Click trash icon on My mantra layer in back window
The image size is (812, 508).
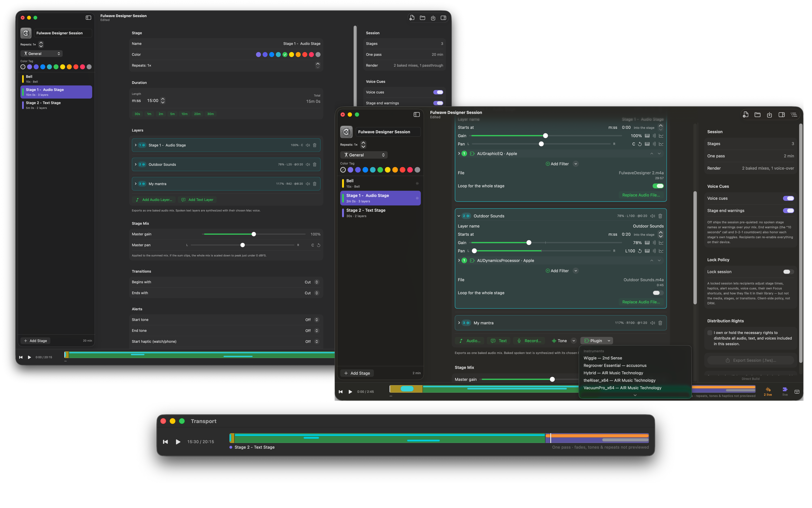tap(314, 184)
